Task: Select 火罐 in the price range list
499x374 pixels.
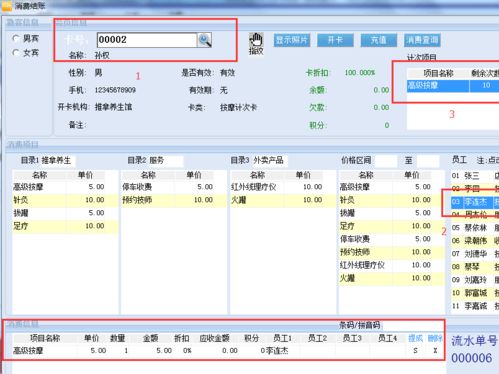Action: pyautogui.click(x=392, y=278)
